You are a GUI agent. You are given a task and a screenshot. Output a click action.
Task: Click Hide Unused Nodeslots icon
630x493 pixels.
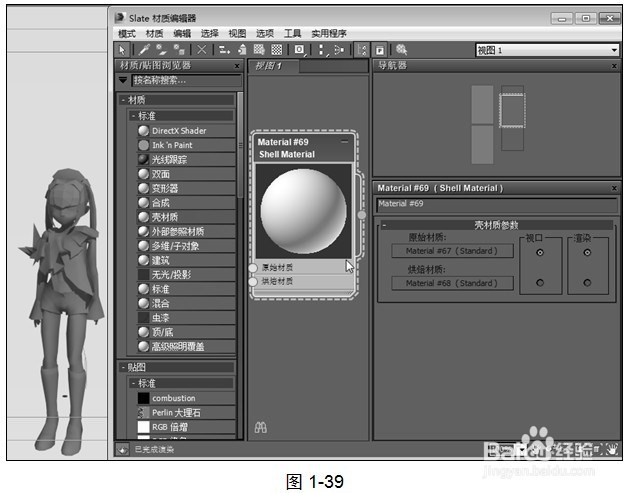tap(241, 50)
